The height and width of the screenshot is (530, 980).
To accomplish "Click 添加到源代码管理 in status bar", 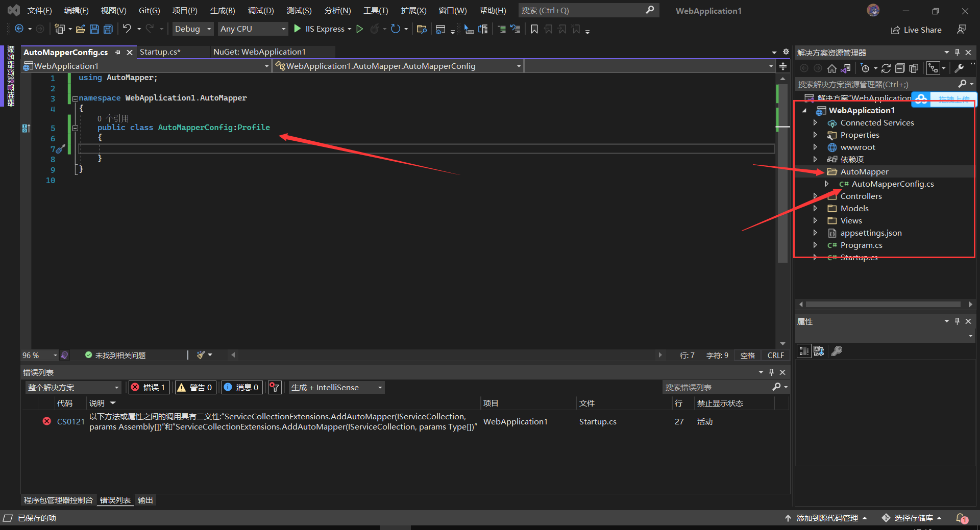I will pyautogui.click(x=826, y=518).
